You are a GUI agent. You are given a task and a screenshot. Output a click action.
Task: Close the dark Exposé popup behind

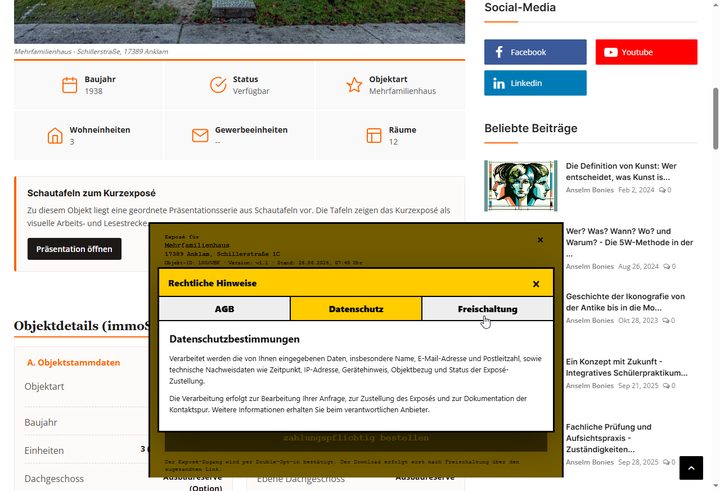point(540,240)
